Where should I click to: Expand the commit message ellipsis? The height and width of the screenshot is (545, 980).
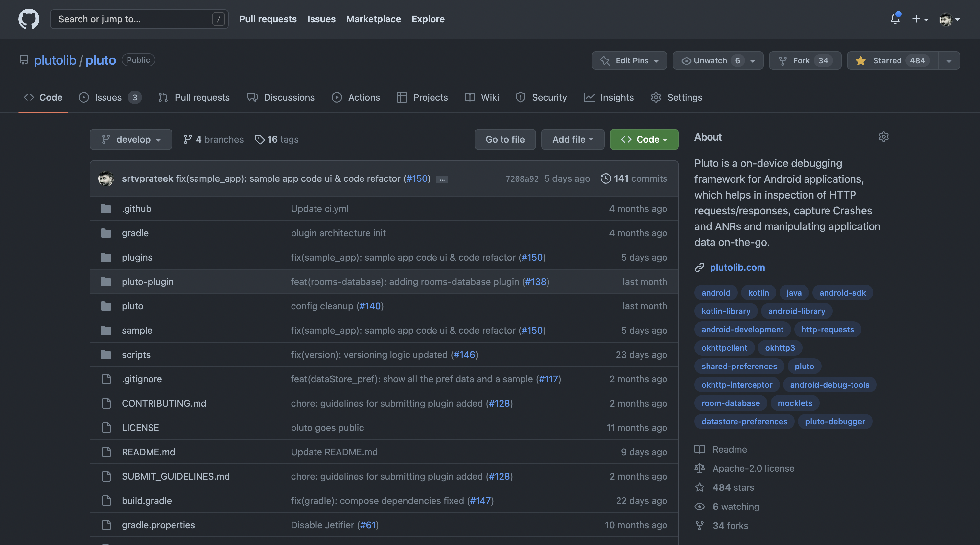coord(442,179)
